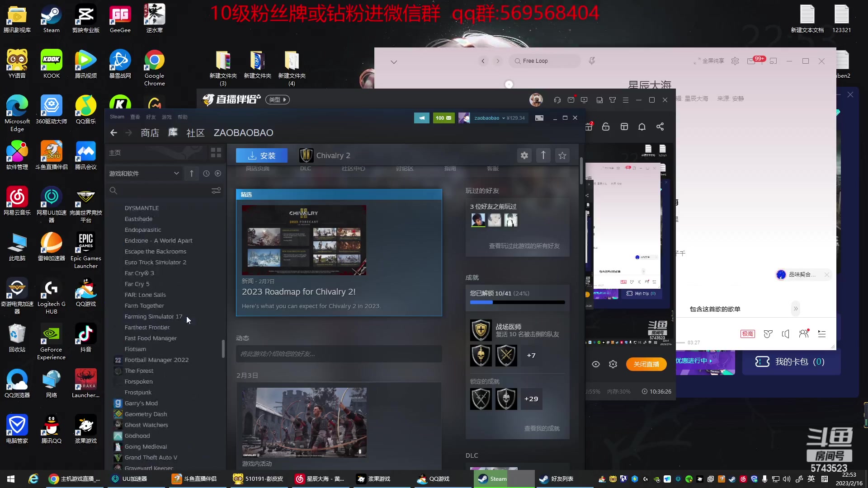Expand the 类型 selector in 直播伴侣
The height and width of the screenshot is (488, 868).
point(278,100)
